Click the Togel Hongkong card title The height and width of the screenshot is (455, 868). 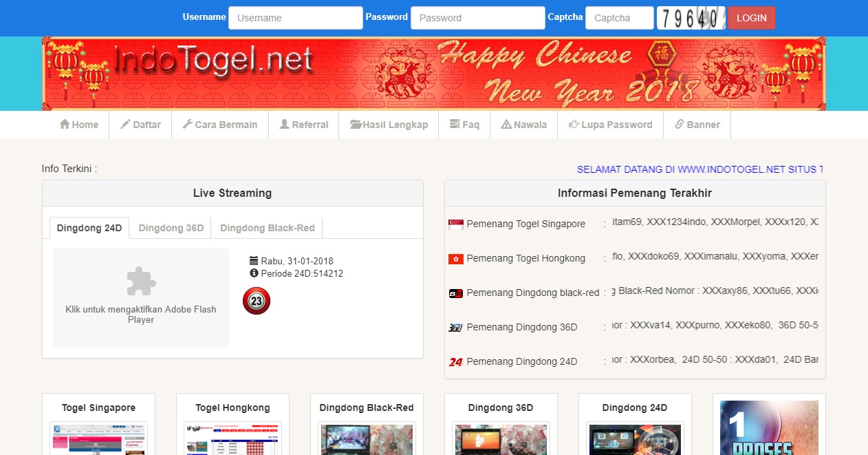pos(232,408)
